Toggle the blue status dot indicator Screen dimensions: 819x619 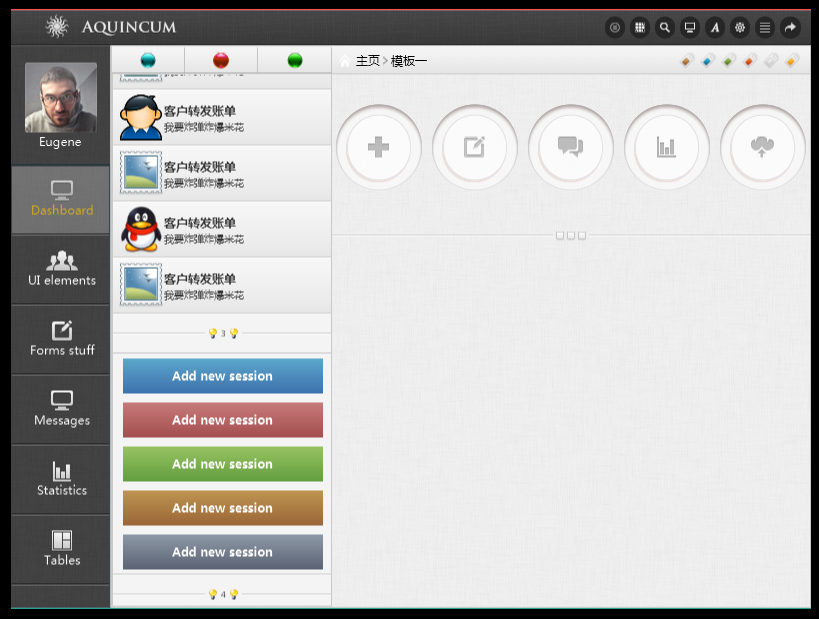coord(148,60)
